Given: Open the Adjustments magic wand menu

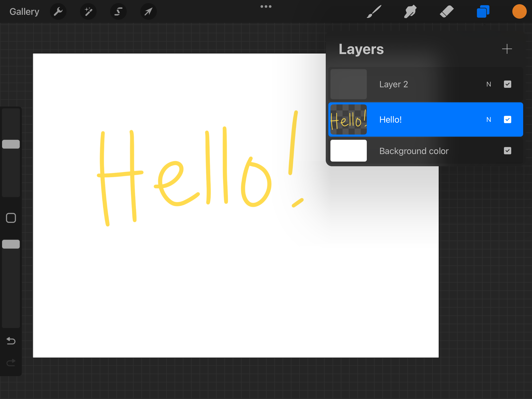Looking at the screenshot, I should pyautogui.click(x=88, y=11).
